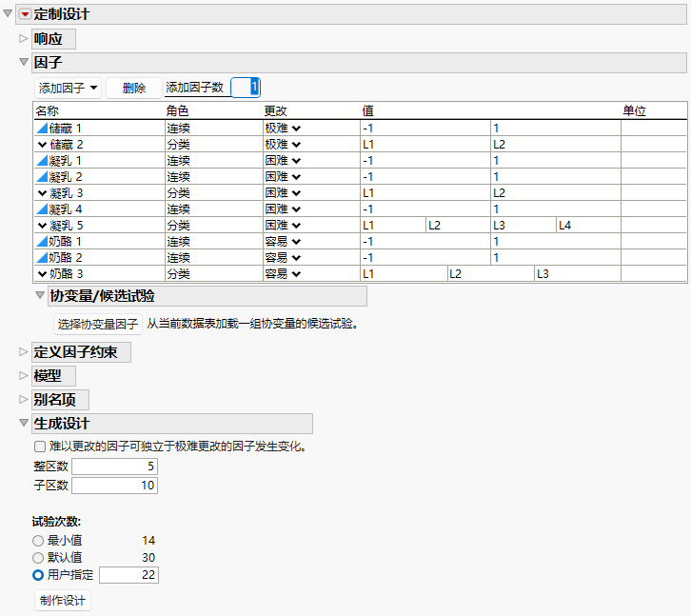
Task: Click the 删除 button
Action: pos(134,88)
